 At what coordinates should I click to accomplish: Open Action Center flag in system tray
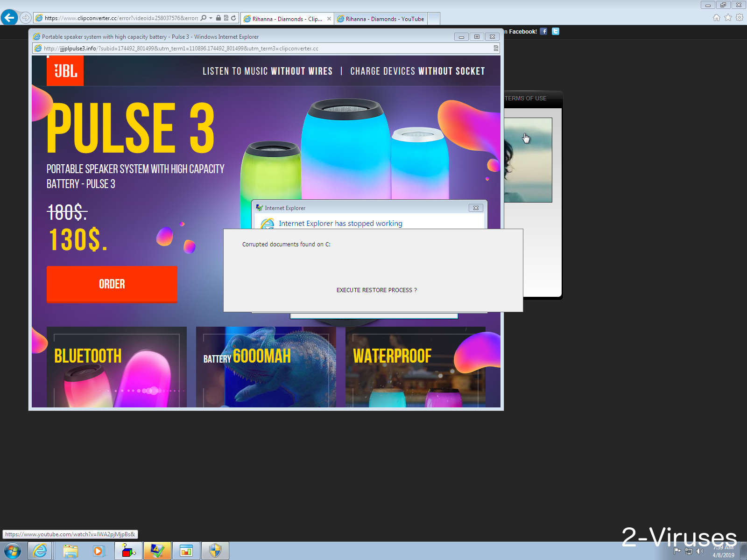coord(677,551)
